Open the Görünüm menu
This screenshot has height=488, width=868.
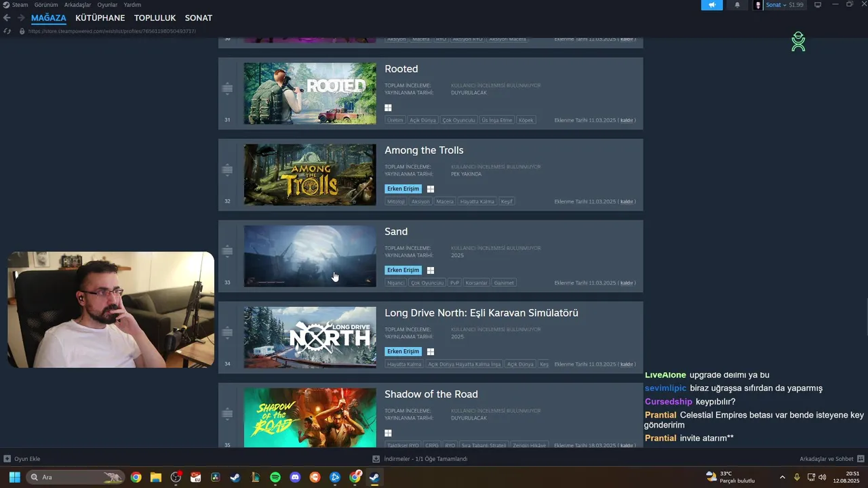(46, 5)
